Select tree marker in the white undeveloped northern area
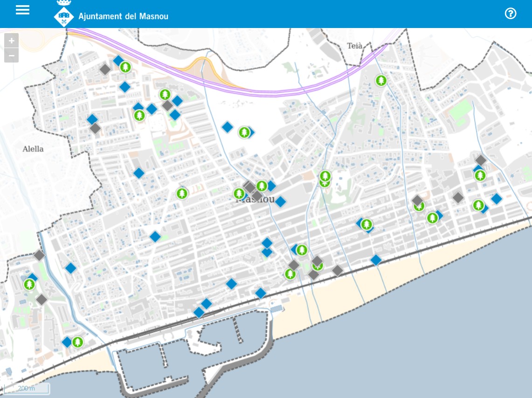532x398 pixels. (x=244, y=133)
